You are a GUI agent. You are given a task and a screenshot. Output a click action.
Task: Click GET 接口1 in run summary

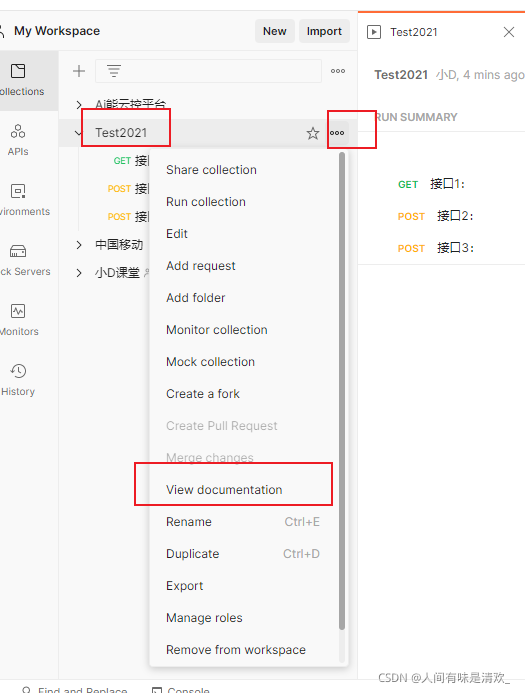click(431, 184)
